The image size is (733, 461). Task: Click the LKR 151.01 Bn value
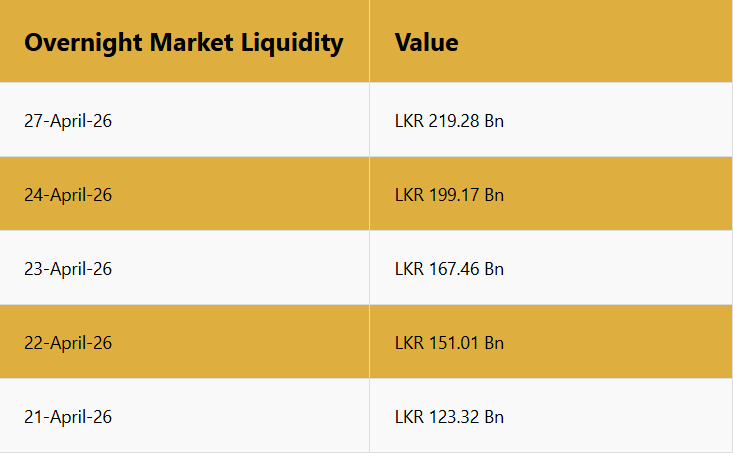coord(449,343)
